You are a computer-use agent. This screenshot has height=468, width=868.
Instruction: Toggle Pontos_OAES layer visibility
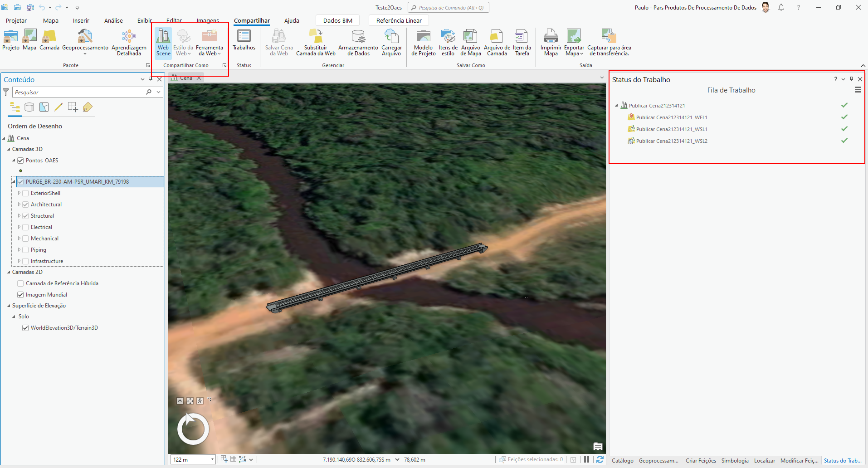[x=20, y=161]
